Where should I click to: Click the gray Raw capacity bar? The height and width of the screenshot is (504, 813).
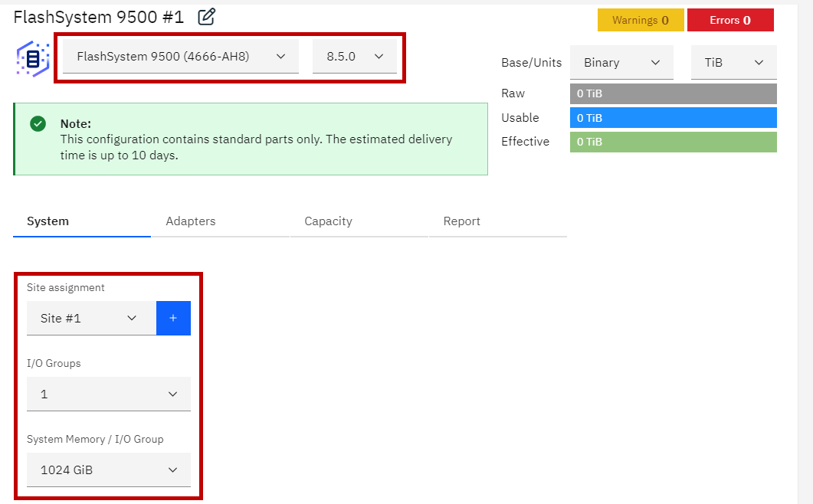[x=673, y=94]
